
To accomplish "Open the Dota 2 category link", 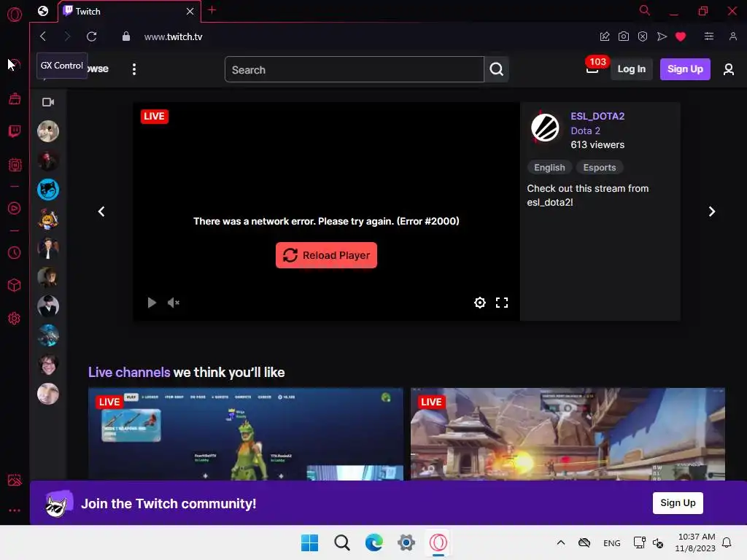I will point(585,131).
